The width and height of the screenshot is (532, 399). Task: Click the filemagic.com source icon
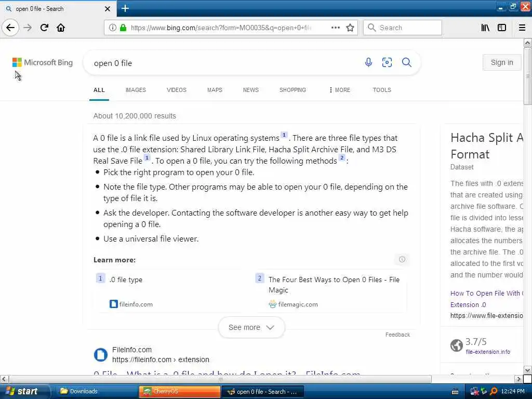point(272,304)
